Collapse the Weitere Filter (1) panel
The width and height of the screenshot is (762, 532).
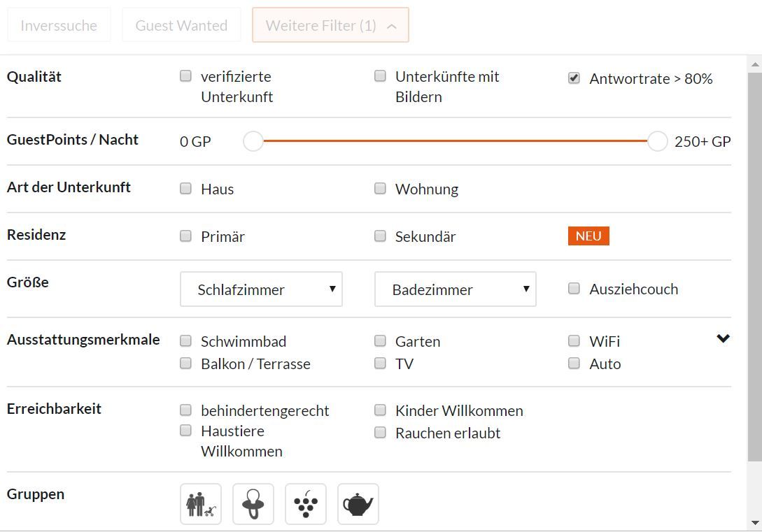point(330,25)
